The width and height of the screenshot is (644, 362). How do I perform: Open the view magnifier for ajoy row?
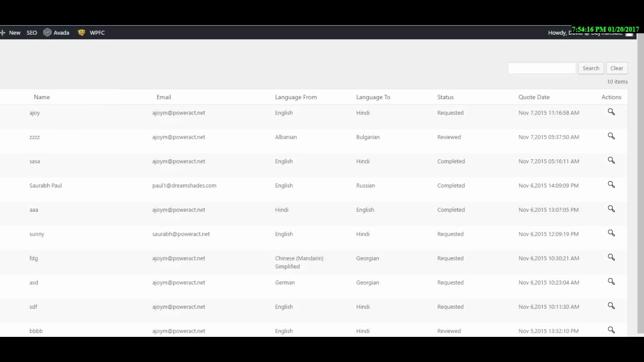click(x=611, y=112)
